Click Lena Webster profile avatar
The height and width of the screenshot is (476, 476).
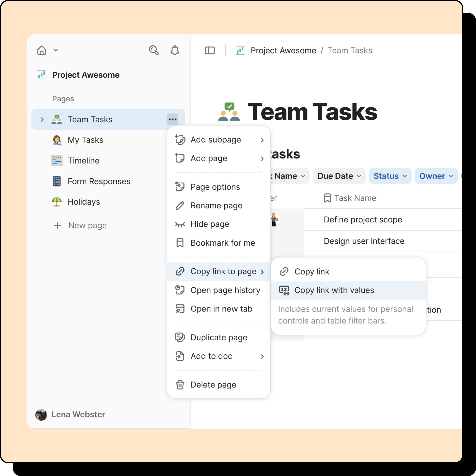click(x=41, y=415)
